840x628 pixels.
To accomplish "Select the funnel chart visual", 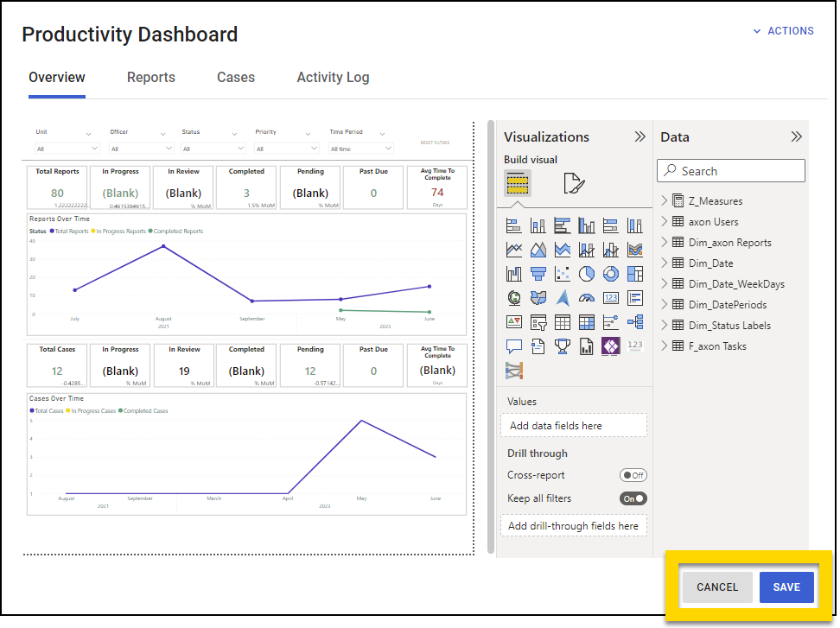I will pyautogui.click(x=538, y=273).
